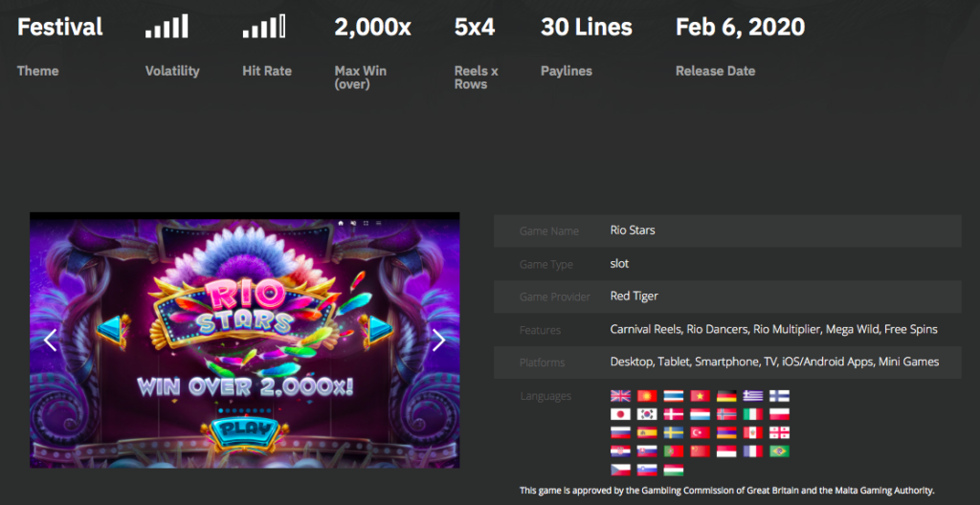
Task: Click the Indonesia red-white flag
Action: click(726, 451)
